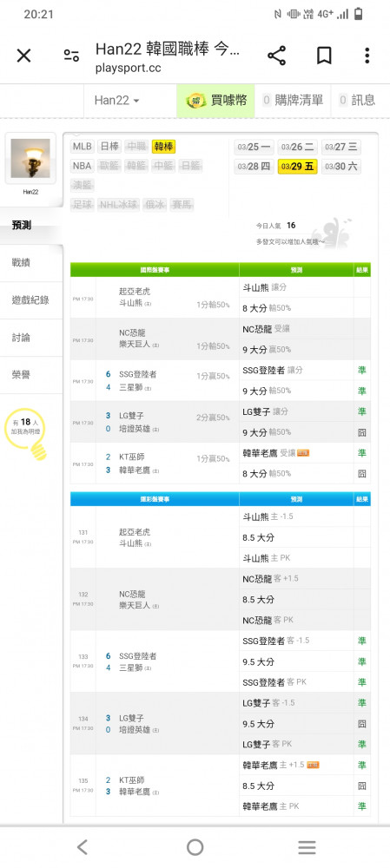Expand the Han22 user dropdown
This screenshot has height=868, width=390.
pyautogui.click(x=117, y=100)
